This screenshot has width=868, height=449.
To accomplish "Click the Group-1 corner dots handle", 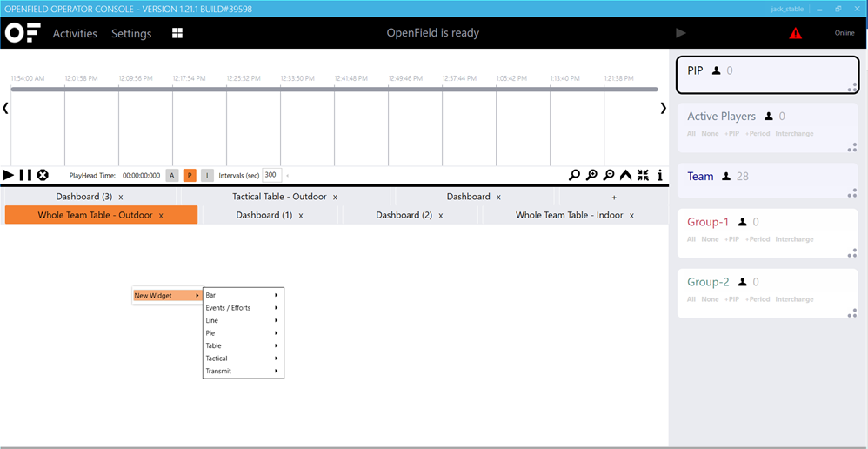I will tap(852, 253).
